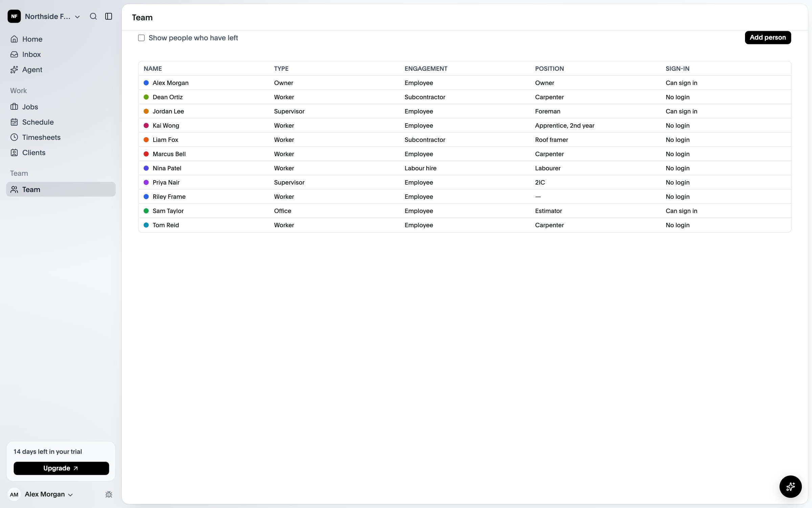812x508 pixels.
Task: Click the '14 days left in your trial' text
Action: tap(48, 451)
